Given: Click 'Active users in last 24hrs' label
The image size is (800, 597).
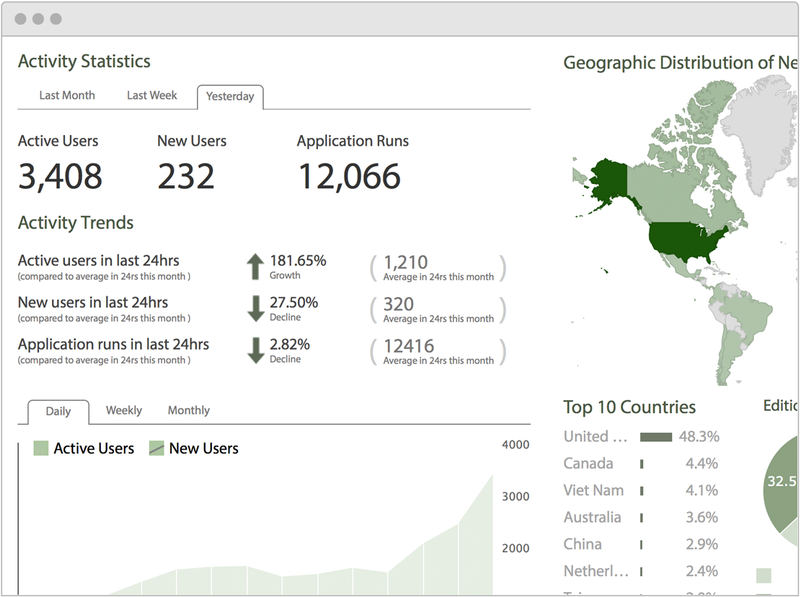Looking at the screenshot, I should [98, 261].
